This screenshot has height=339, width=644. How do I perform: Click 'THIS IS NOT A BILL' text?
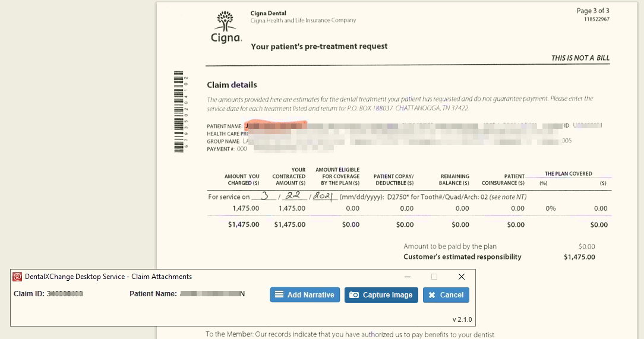(580, 58)
